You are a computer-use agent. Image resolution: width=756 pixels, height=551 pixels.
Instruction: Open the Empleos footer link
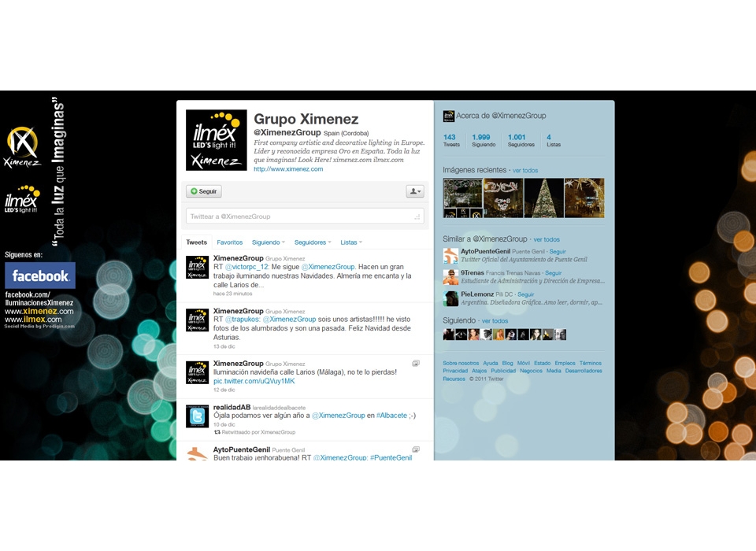click(565, 363)
